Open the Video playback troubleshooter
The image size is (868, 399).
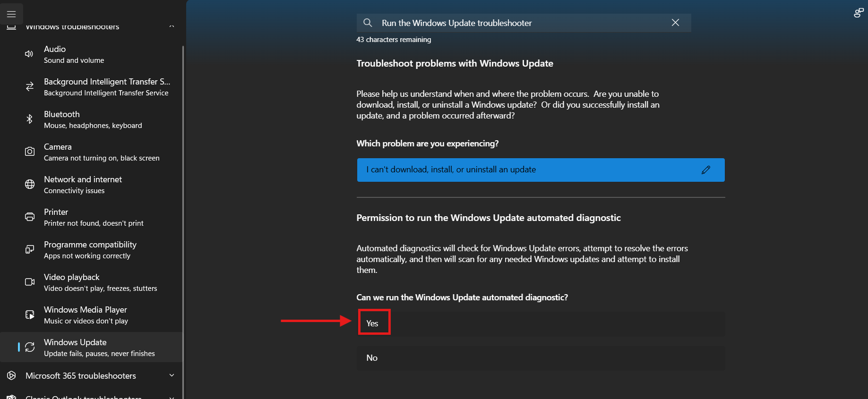coord(91,282)
